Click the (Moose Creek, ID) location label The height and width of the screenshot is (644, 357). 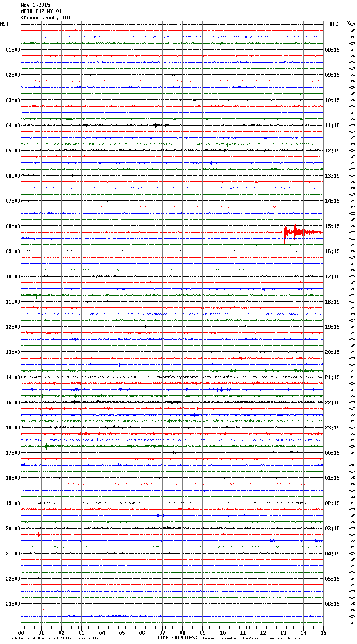click(46, 18)
